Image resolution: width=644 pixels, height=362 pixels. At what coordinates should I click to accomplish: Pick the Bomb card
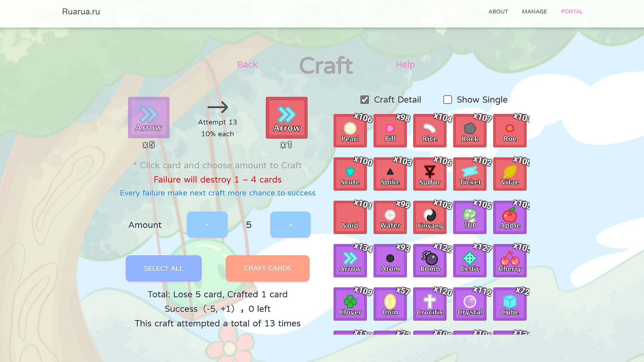tap(430, 260)
